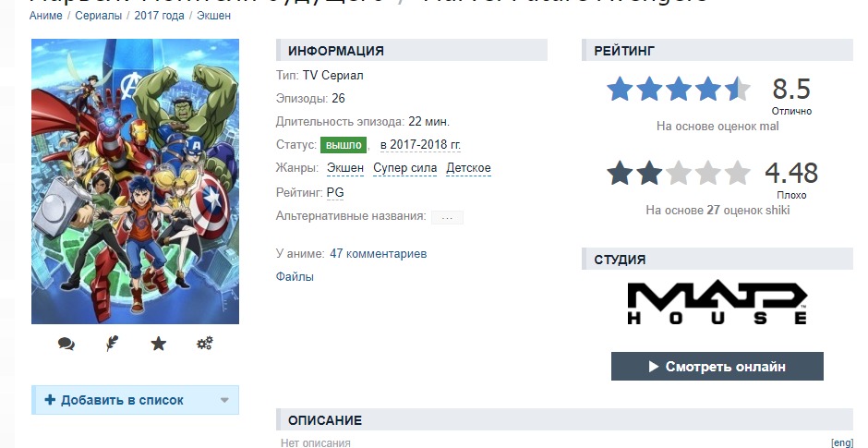Show date details for в 2017-2018 гг.
This screenshot has width=868, height=448.
(420, 145)
